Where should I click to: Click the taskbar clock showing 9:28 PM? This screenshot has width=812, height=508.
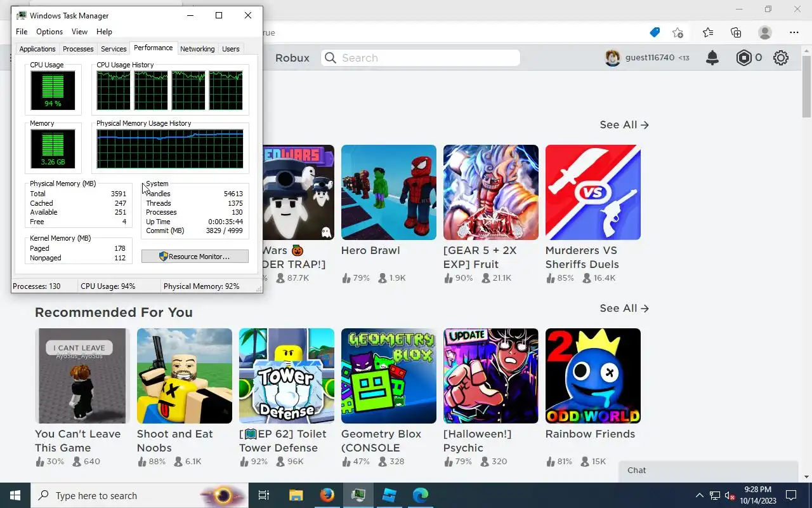757,495
